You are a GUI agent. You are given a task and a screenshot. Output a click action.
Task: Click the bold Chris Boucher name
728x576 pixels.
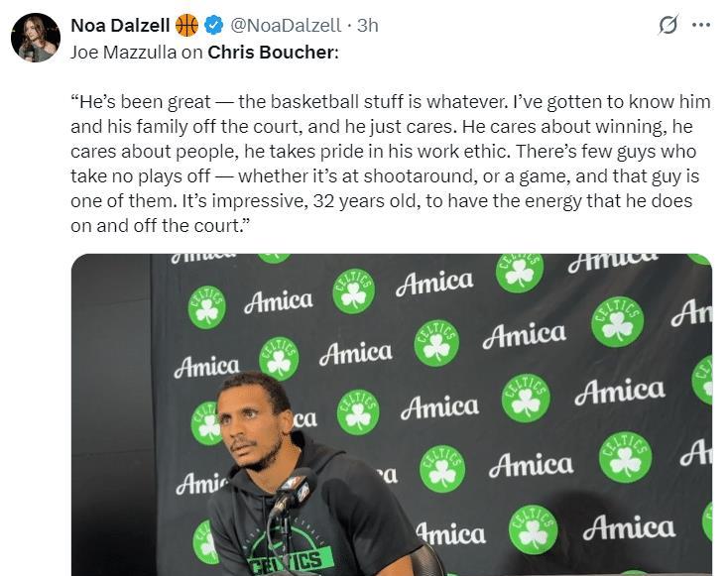(x=271, y=52)
